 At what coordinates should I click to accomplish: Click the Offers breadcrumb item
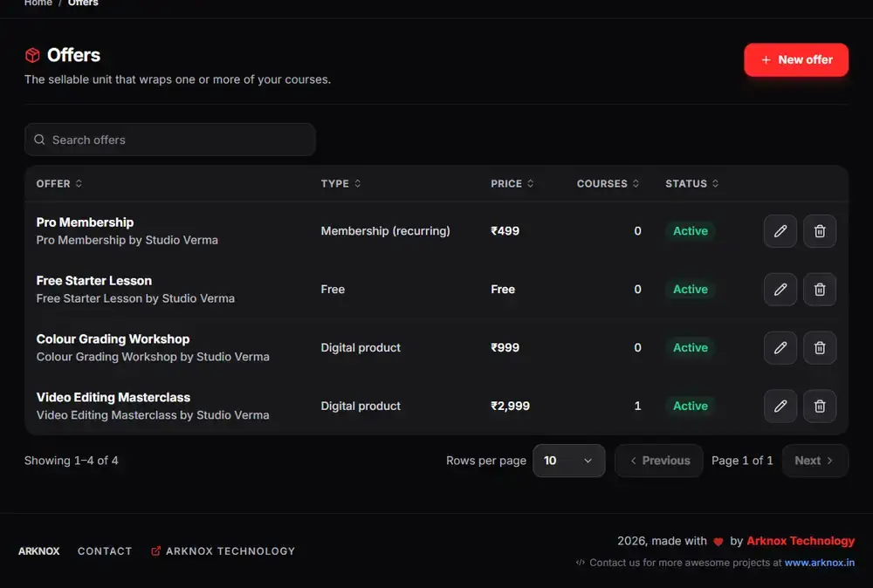[83, 3]
